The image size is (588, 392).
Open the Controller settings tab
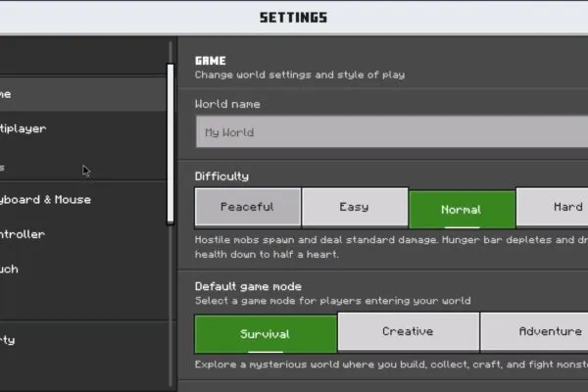(x=83, y=234)
